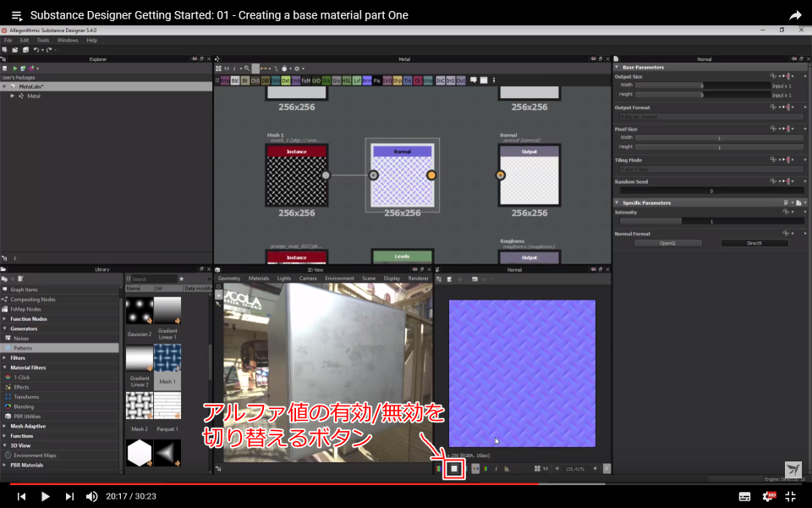The height and width of the screenshot is (508, 812).
Task: Add an Output (Out) node from the toolbar
Action: [x=461, y=80]
